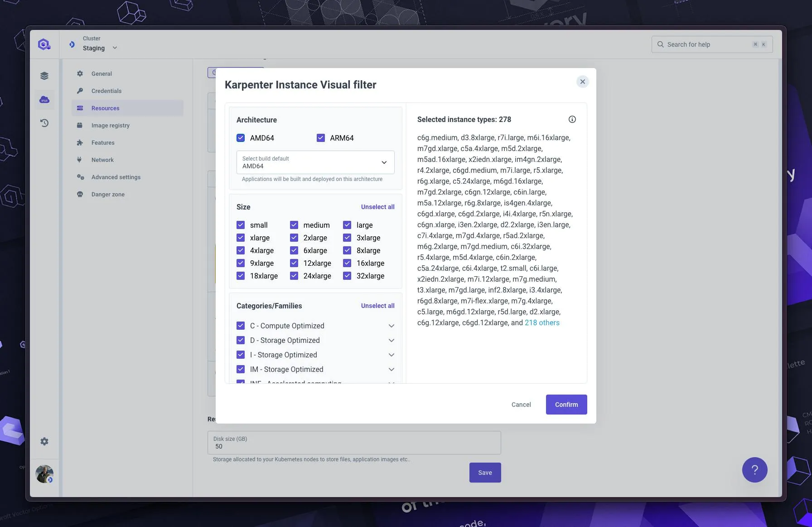Click the Credentials key icon

(80, 91)
